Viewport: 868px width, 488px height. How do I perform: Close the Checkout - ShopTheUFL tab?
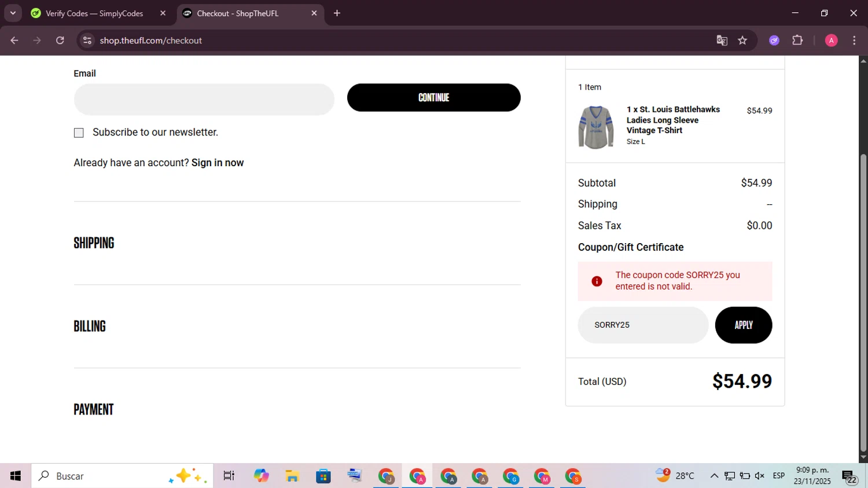(x=314, y=13)
